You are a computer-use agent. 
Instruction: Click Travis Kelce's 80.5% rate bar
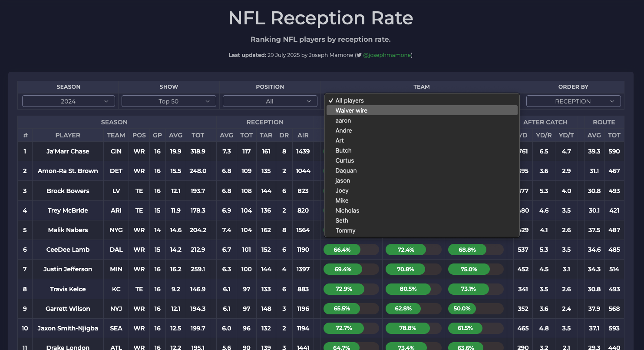[413, 289]
